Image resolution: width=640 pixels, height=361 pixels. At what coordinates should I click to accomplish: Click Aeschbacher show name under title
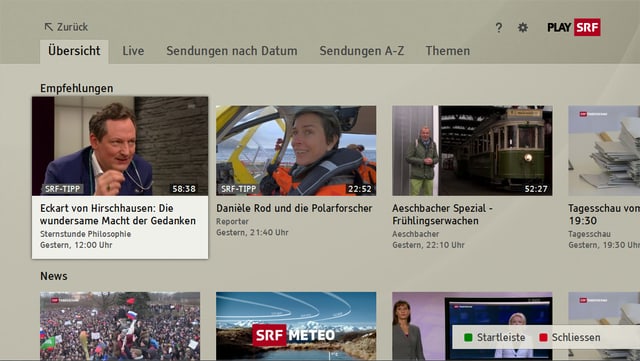tap(416, 234)
